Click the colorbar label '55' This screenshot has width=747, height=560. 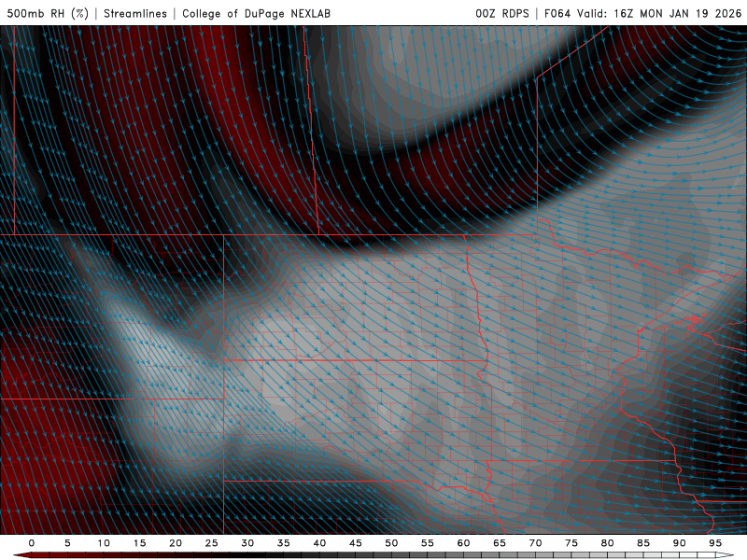click(x=428, y=543)
